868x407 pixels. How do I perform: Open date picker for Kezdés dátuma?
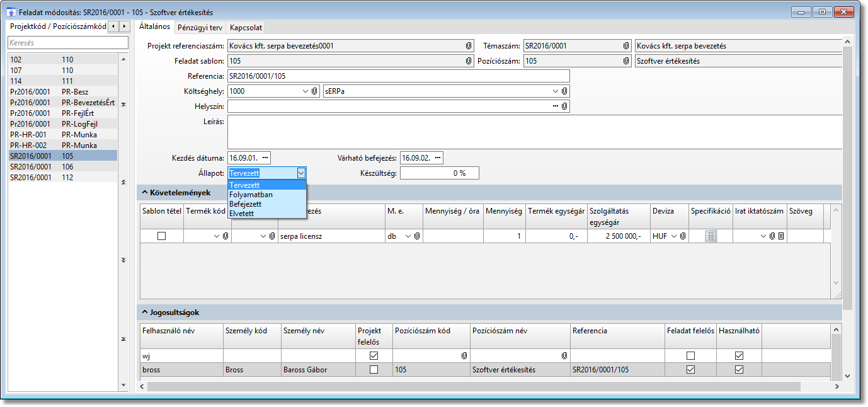[265, 158]
